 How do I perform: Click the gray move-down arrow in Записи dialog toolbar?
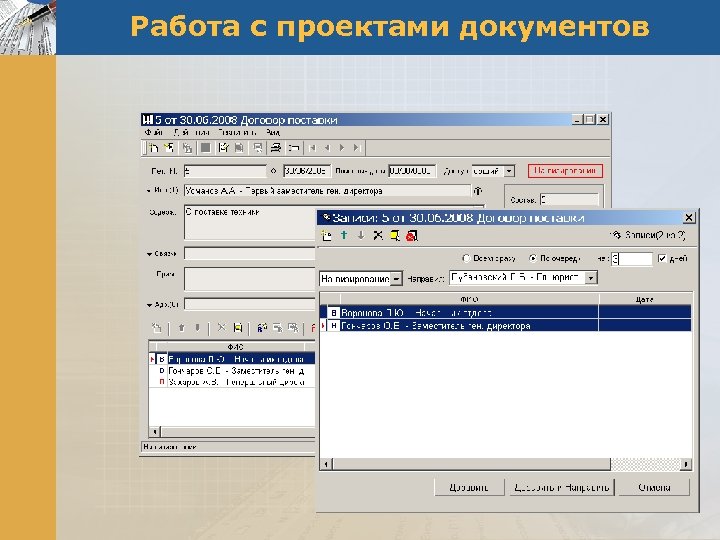[x=361, y=236]
